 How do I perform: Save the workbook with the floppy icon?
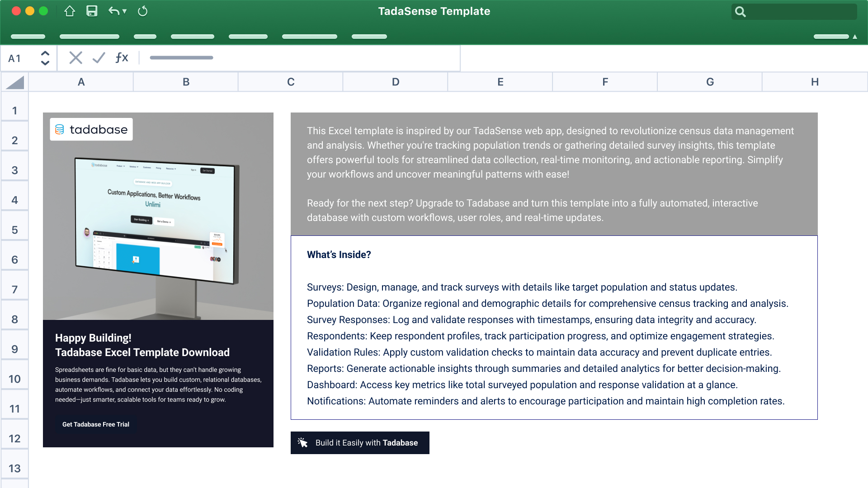92,11
